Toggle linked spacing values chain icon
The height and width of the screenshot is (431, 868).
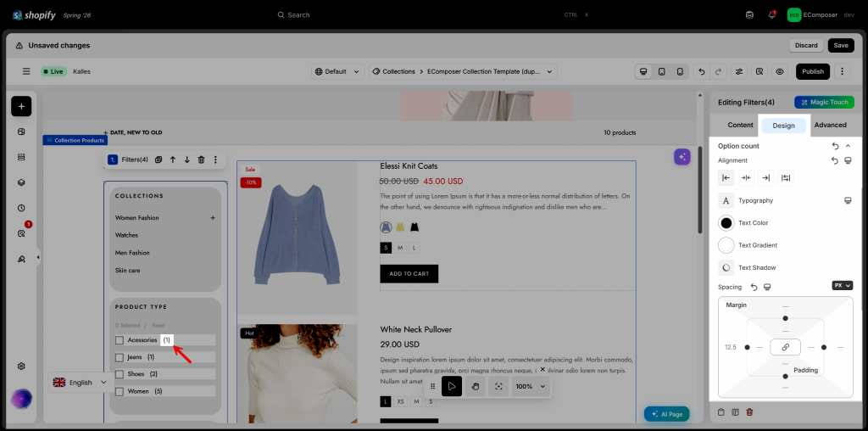tap(785, 347)
